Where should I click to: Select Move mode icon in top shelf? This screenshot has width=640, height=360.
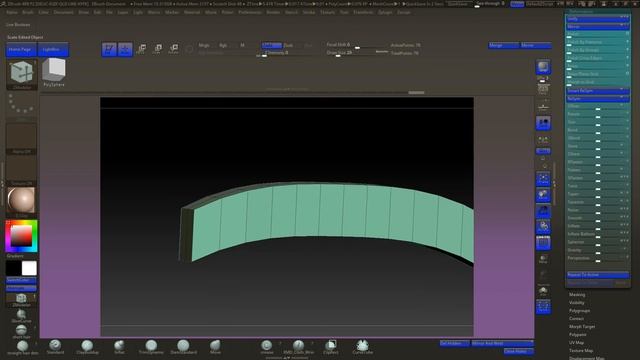(x=141, y=49)
